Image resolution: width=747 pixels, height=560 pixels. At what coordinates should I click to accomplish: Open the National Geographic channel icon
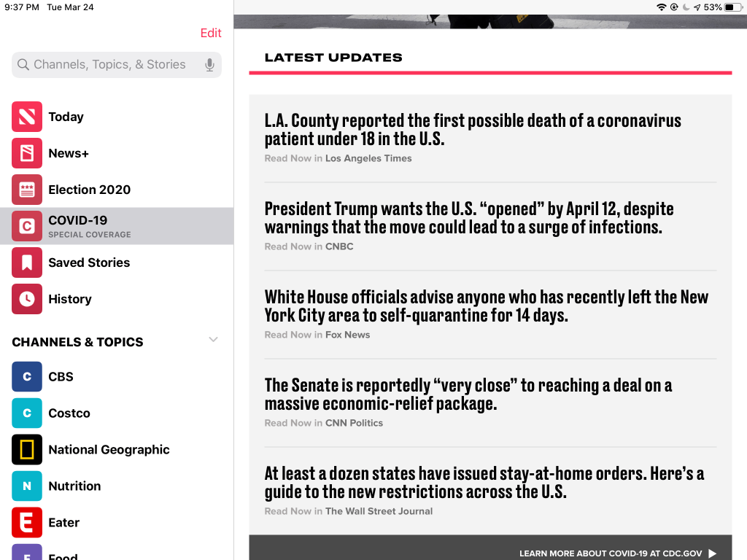coord(27,450)
